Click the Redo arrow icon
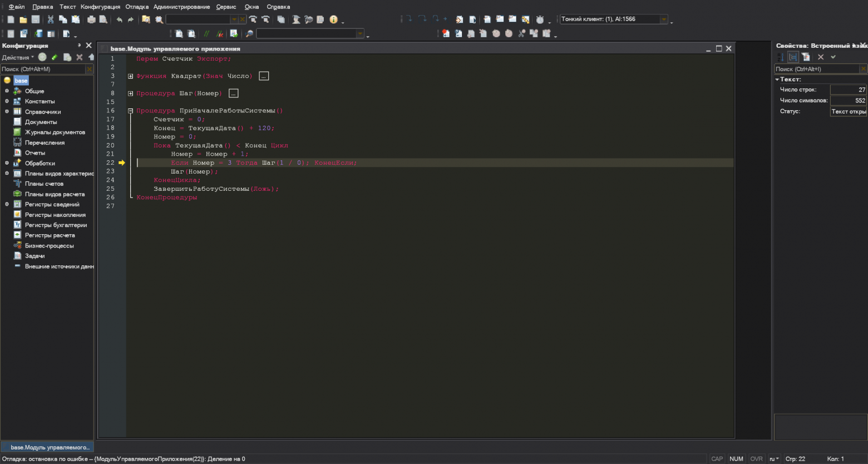The image size is (868, 464). 131,19
